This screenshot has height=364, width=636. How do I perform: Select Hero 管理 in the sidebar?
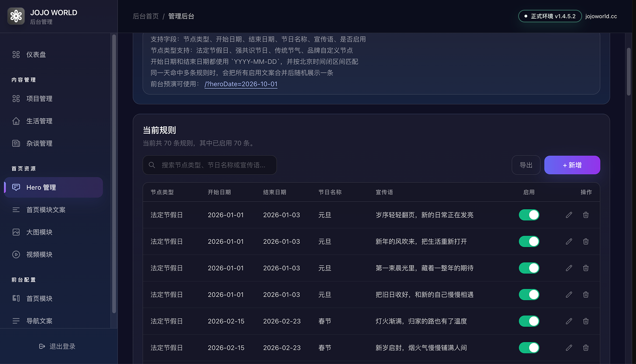click(x=53, y=187)
